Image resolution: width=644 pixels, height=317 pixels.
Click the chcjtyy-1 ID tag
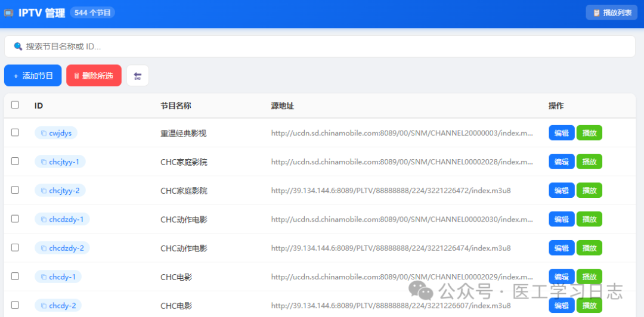coord(60,162)
